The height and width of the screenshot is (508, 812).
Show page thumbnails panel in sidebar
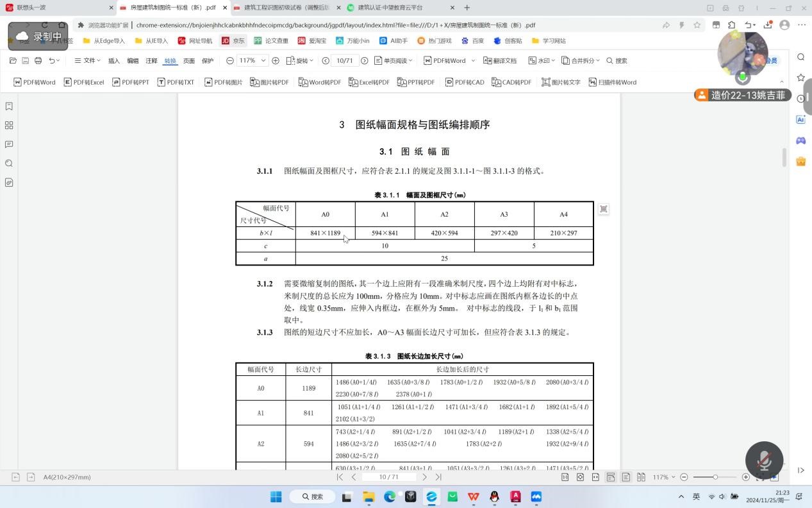[9, 125]
